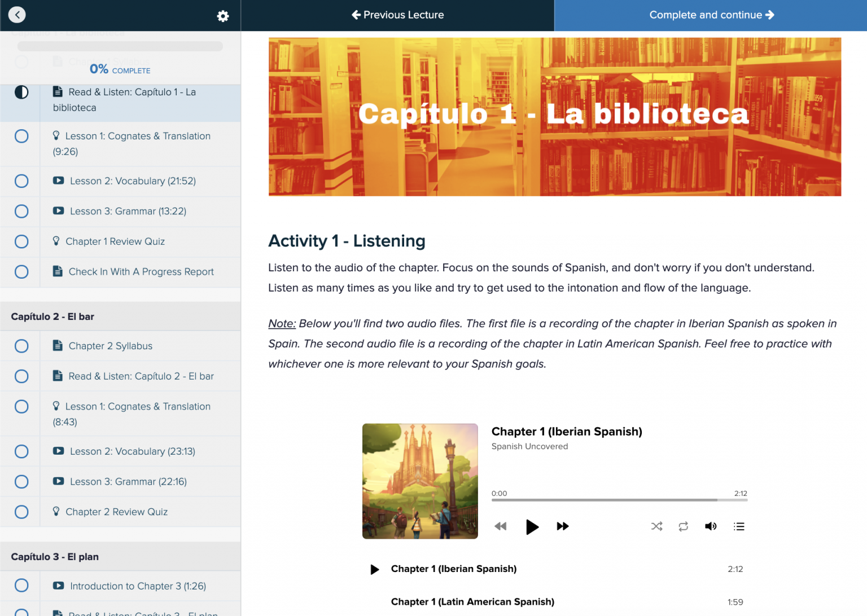This screenshot has height=616, width=867.
Task: Mark Check In With A Progress Report complete
Action: (21, 272)
